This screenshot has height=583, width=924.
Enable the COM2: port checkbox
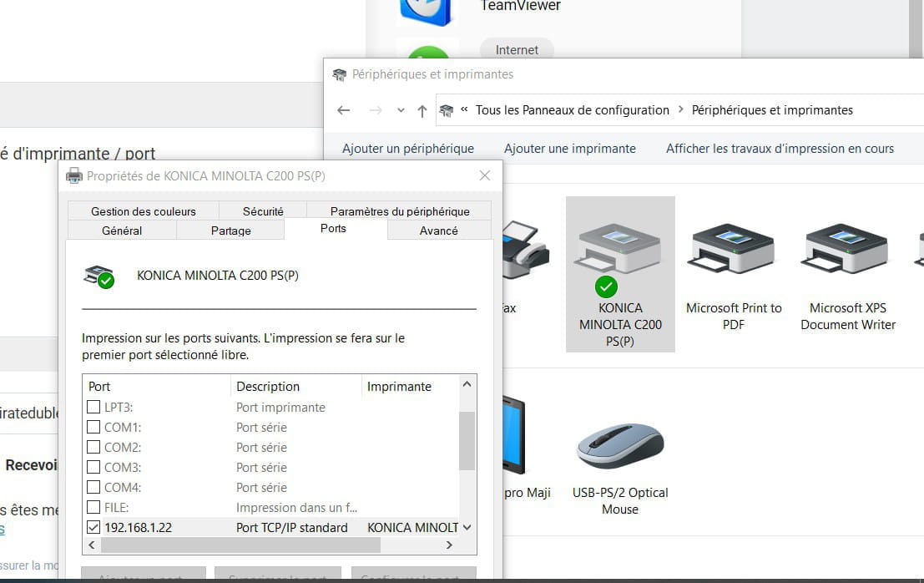(93, 447)
